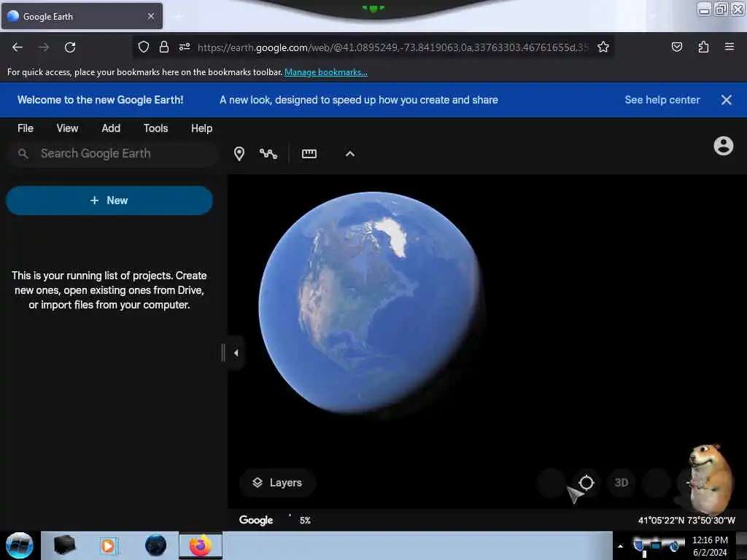Click the search magnifier icon

[x=23, y=153]
